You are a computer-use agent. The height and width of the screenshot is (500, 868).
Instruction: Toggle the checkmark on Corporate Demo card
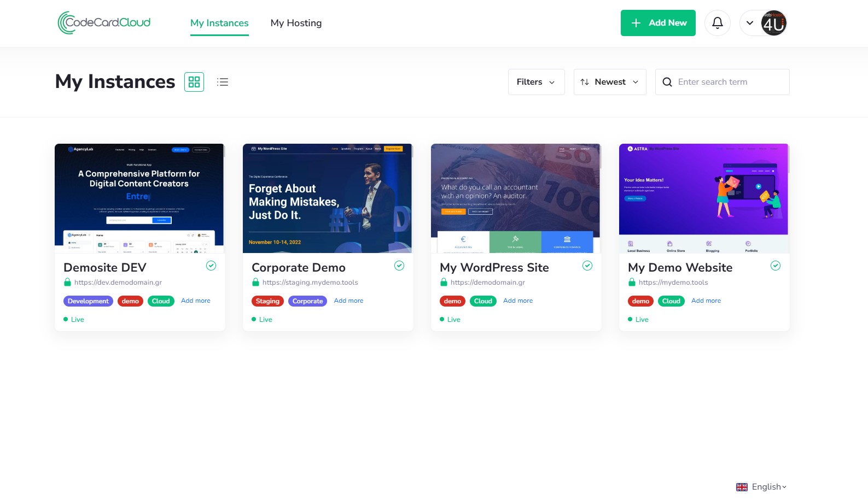pos(399,266)
